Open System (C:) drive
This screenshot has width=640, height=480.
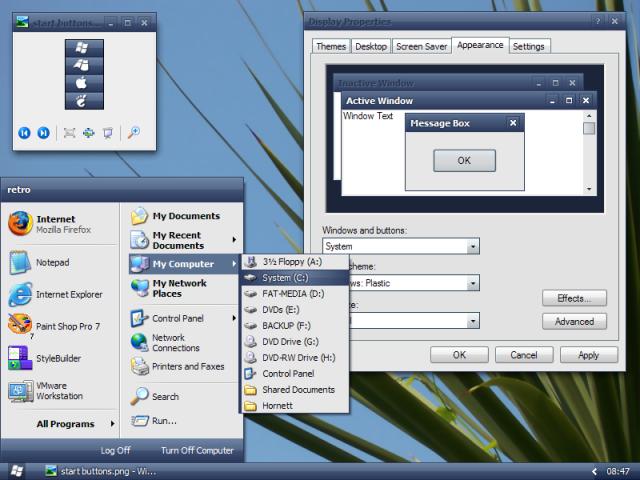click(x=295, y=278)
